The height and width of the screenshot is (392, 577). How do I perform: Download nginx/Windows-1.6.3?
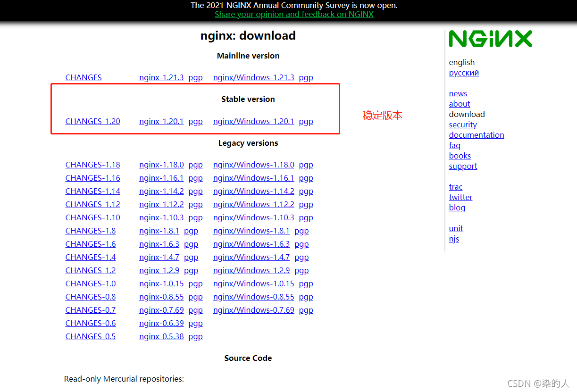pos(251,244)
